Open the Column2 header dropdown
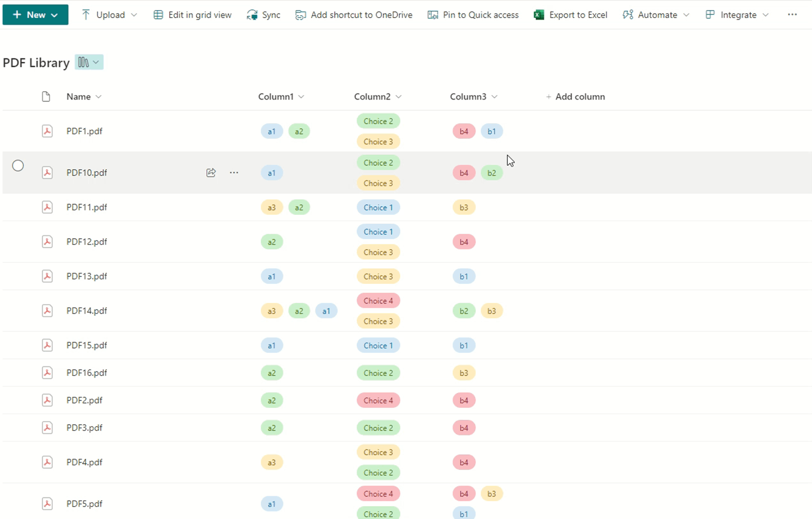 point(399,96)
